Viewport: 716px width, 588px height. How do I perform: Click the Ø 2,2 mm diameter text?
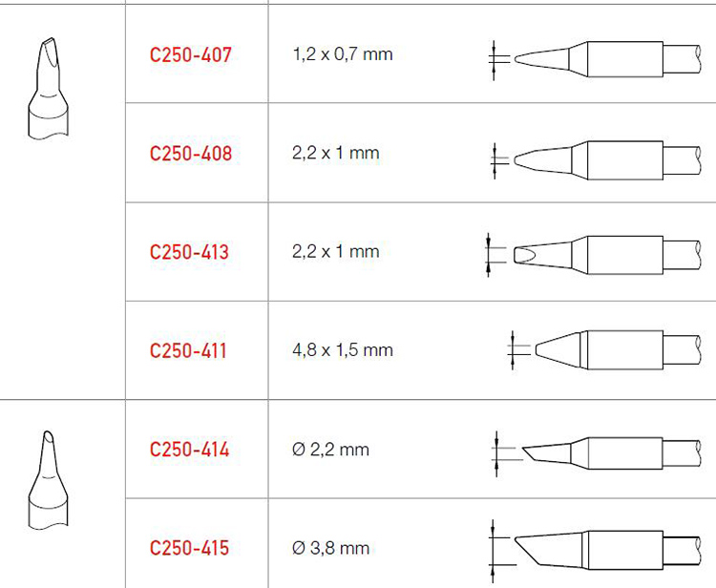pyautogui.click(x=330, y=450)
